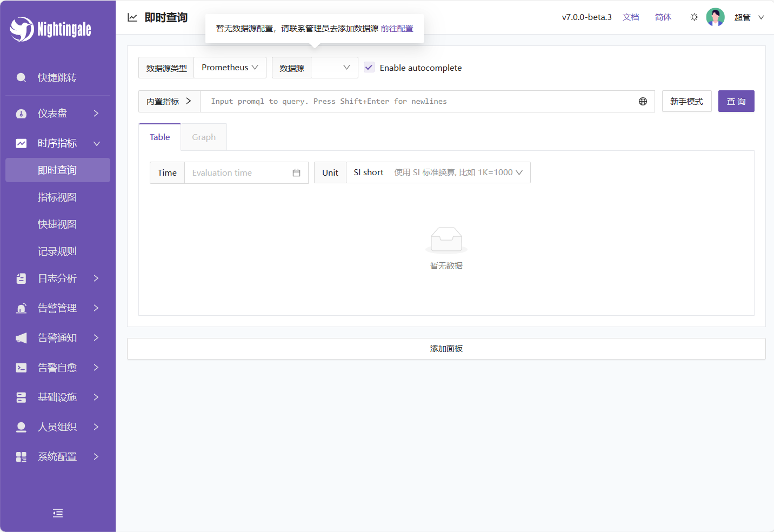The image size is (774, 532).
Task: Disable the Enable autocomplete checkbox
Action: point(369,68)
